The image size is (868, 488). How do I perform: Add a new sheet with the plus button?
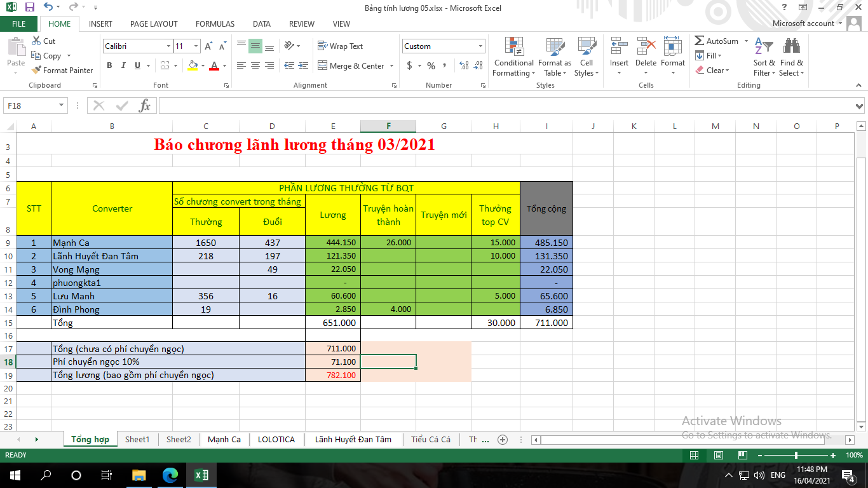[503, 439]
